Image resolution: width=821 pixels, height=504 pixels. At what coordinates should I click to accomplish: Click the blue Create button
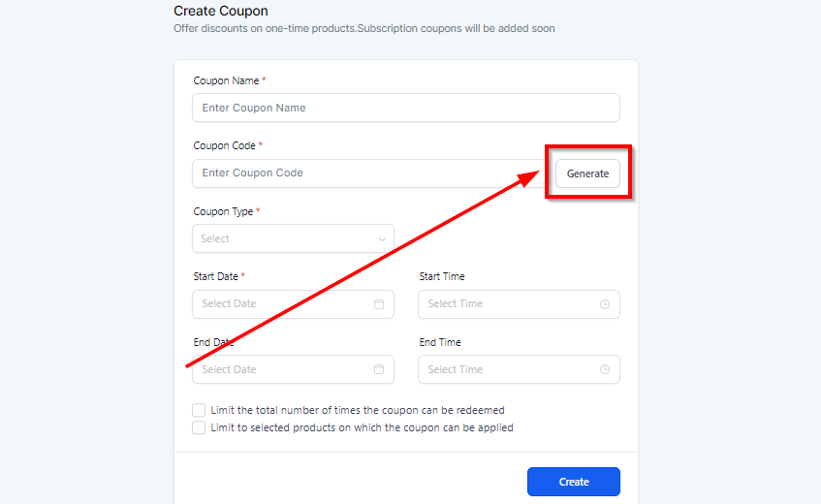tap(573, 482)
